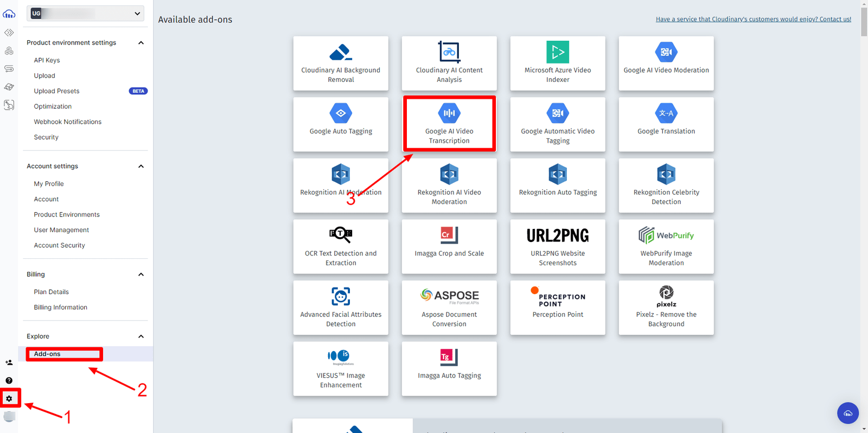868x433 pixels.
Task: Open the Optimization settings
Action: (53, 106)
